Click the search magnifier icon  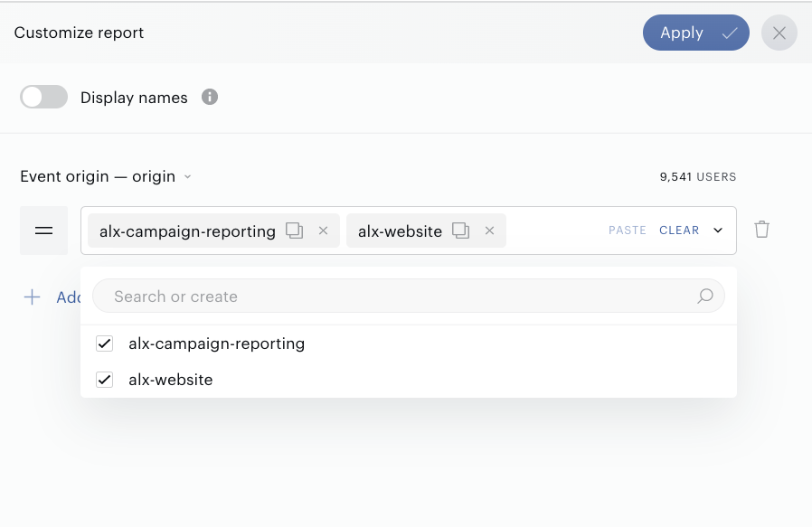pyautogui.click(x=704, y=296)
